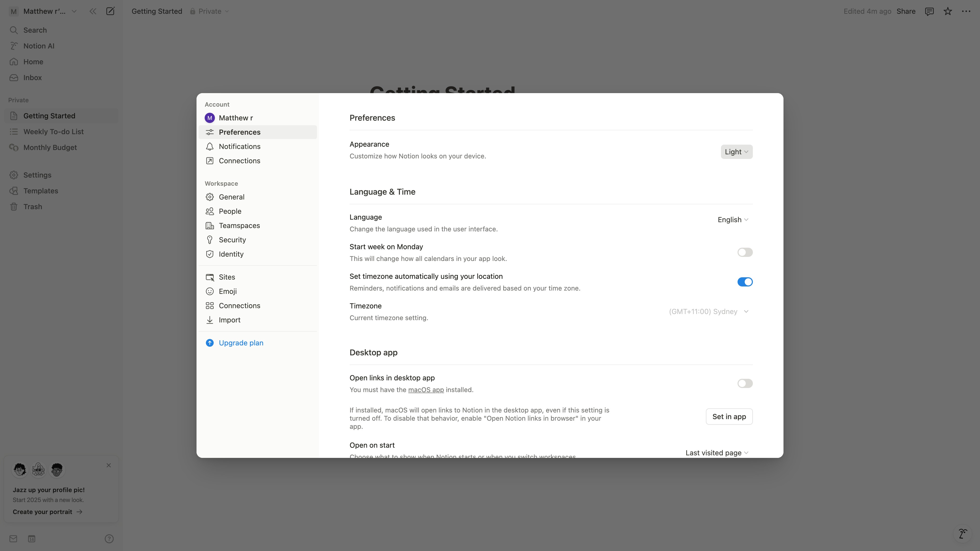Open People settings tab
This screenshot has width=980, height=551.
(x=258, y=211)
